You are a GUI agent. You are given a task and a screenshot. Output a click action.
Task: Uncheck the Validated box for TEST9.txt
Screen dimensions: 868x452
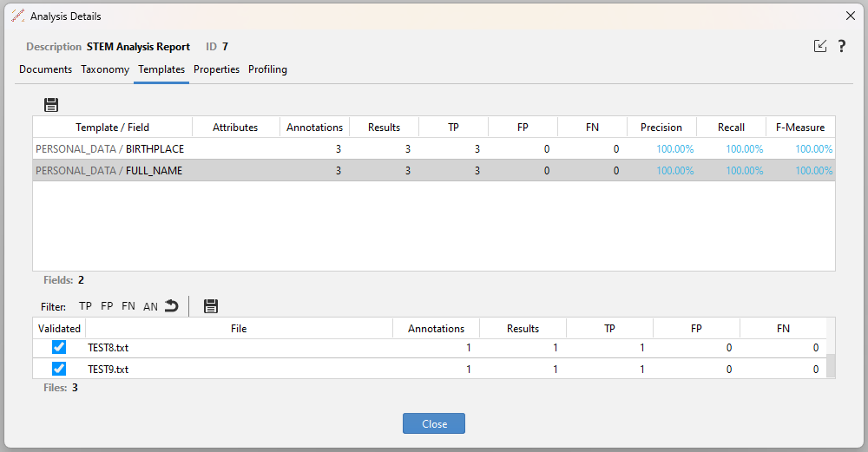(59, 370)
